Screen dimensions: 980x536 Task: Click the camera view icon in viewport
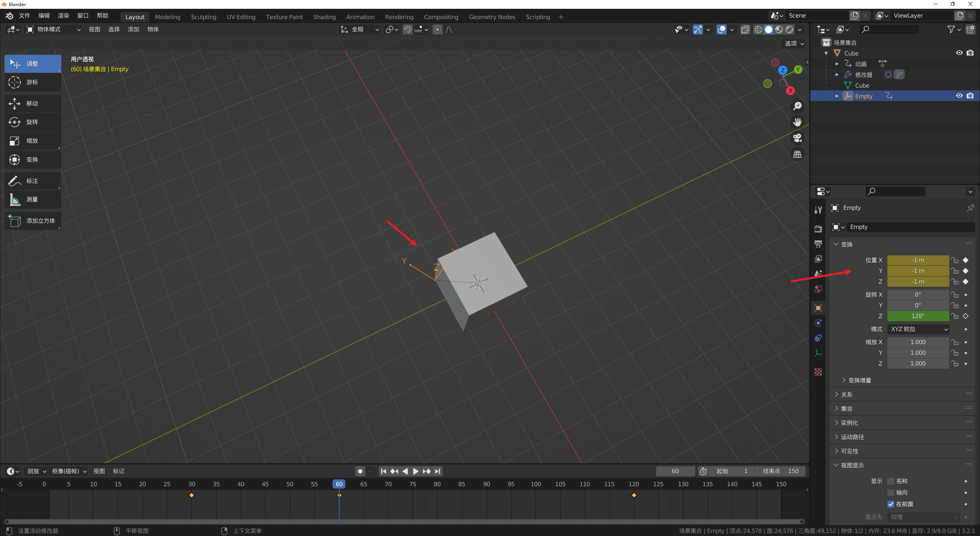click(797, 138)
